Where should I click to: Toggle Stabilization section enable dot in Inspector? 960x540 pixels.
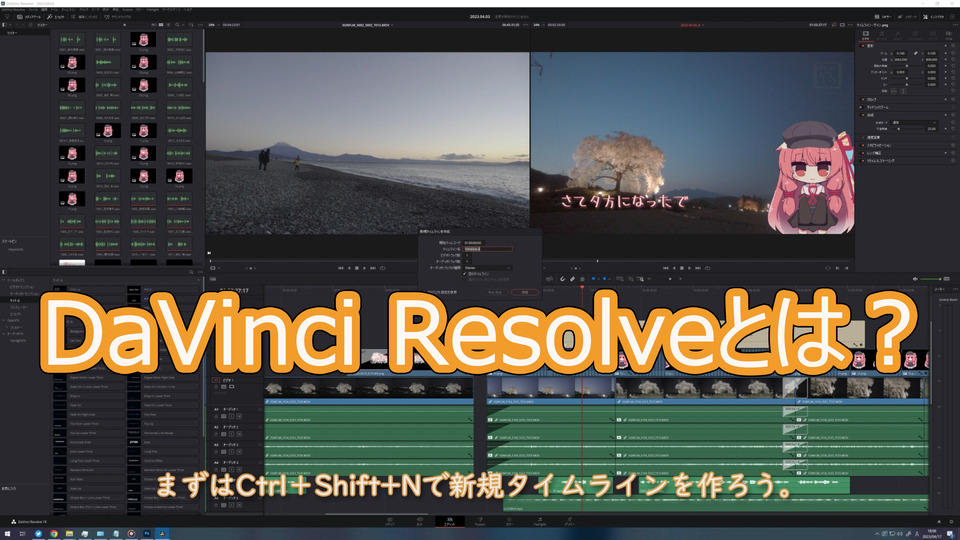click(x=863, y=145)
